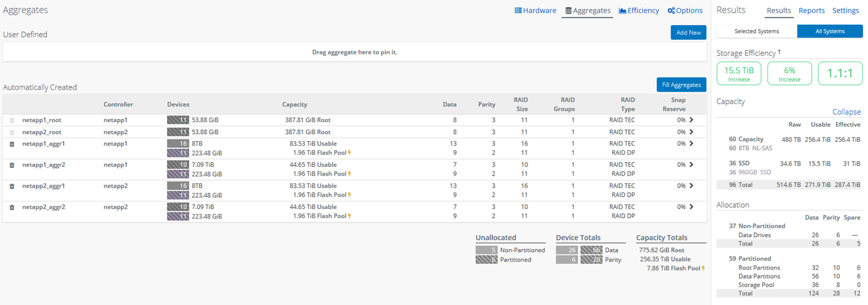Switch to the Efficiency tab
This screenshot has height=305, width=868.
(x=639, y=11)
